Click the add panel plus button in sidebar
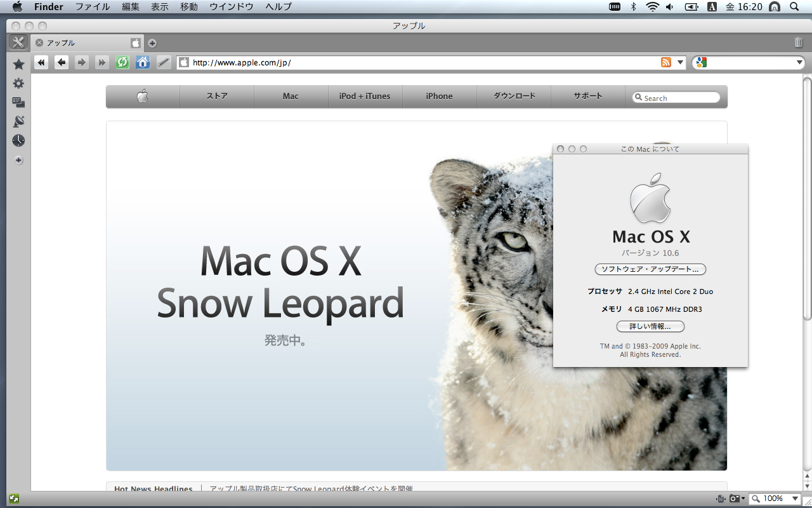Viewport: 812px width, 508px height. pos(18,161)
